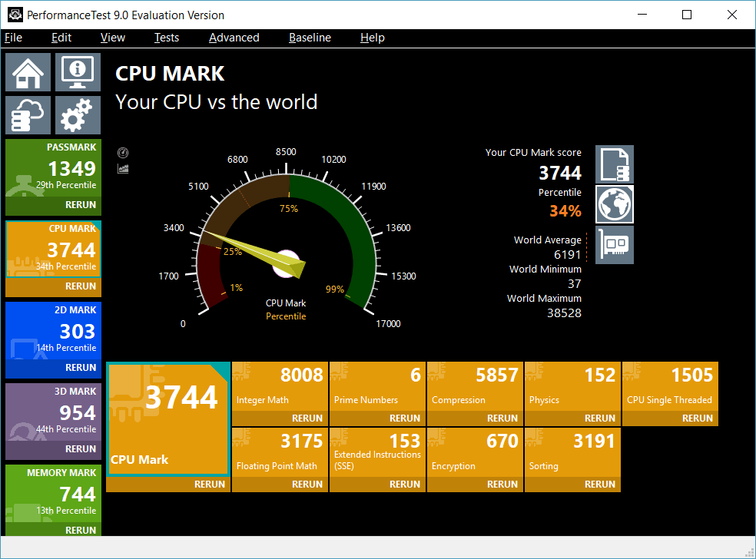Viewport: 756px width, 559px height.
Task: Click the orange 34% percentile value
Action: point(565,211)
